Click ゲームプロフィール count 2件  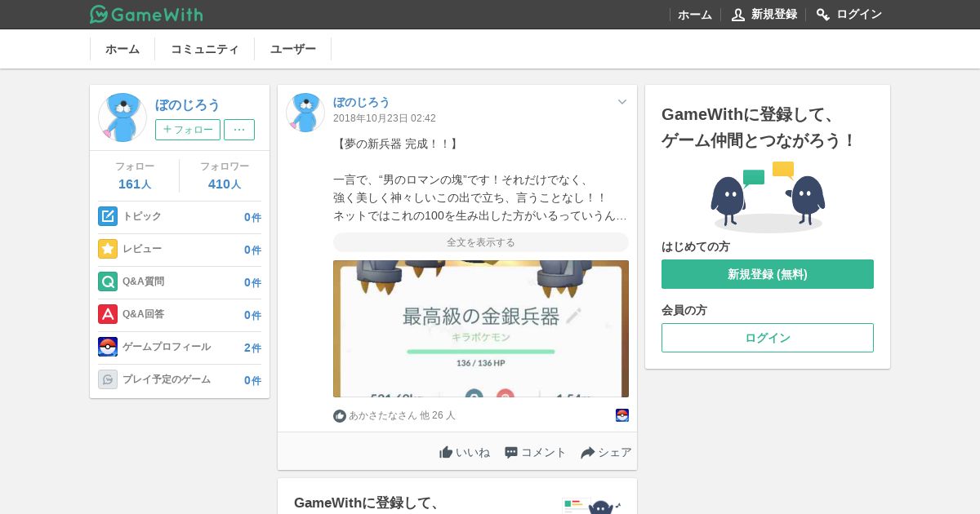point(252,348)
